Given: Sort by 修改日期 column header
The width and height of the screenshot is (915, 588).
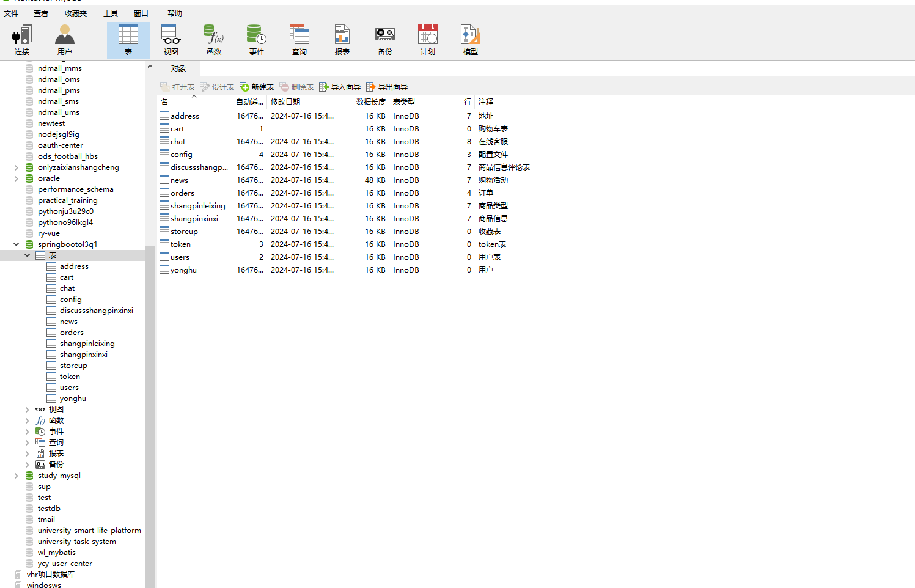Looking at the screenshot, I should [x=303, y=102].
